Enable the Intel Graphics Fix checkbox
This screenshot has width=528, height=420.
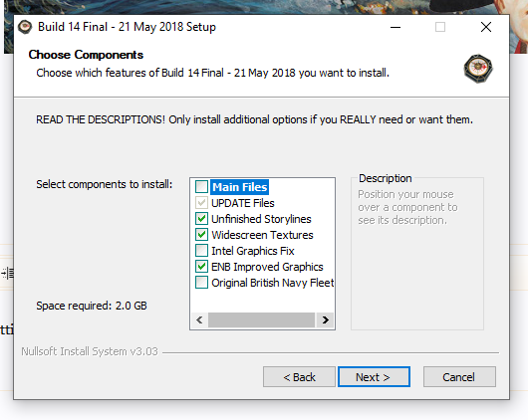(x=201, y=251)
